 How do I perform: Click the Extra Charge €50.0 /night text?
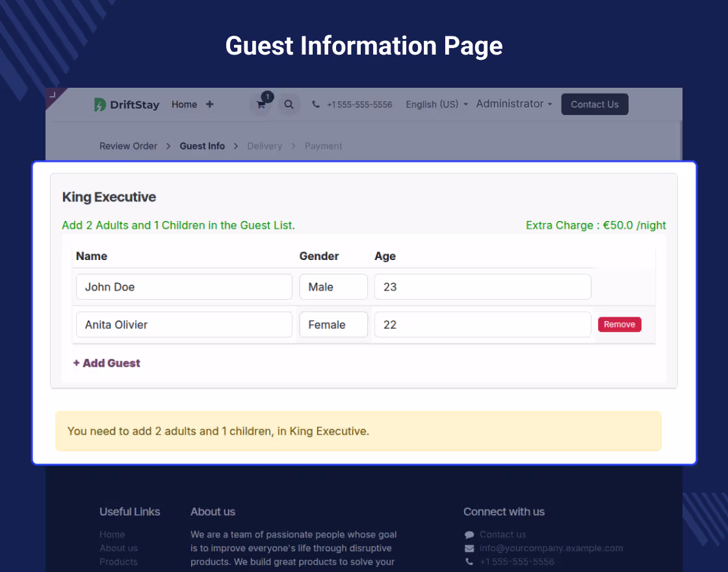tap(595, 225)
